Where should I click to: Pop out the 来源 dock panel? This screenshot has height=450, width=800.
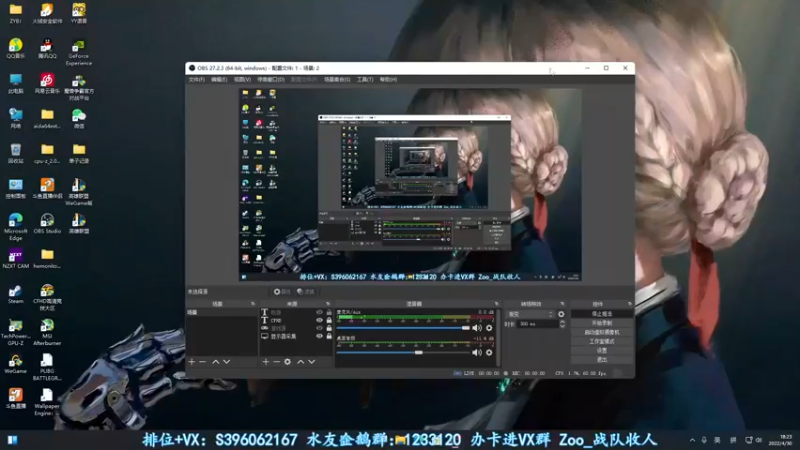(x=328, y=304)
